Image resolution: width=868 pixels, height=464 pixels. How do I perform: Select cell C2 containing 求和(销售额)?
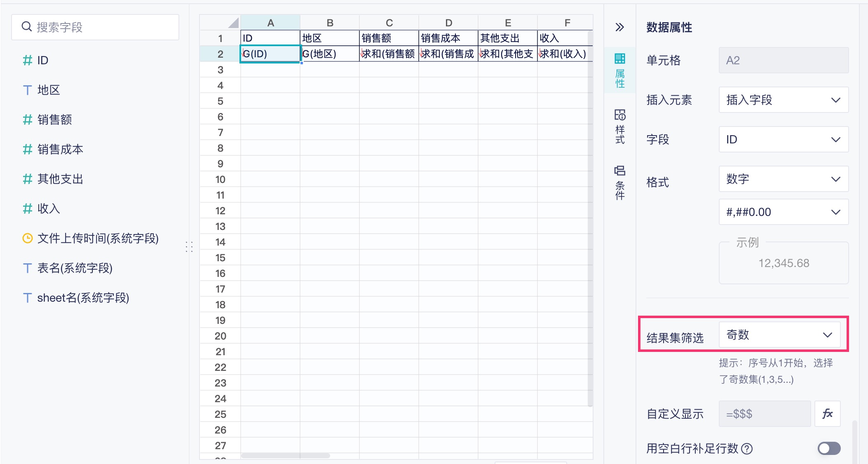[389, 54]
